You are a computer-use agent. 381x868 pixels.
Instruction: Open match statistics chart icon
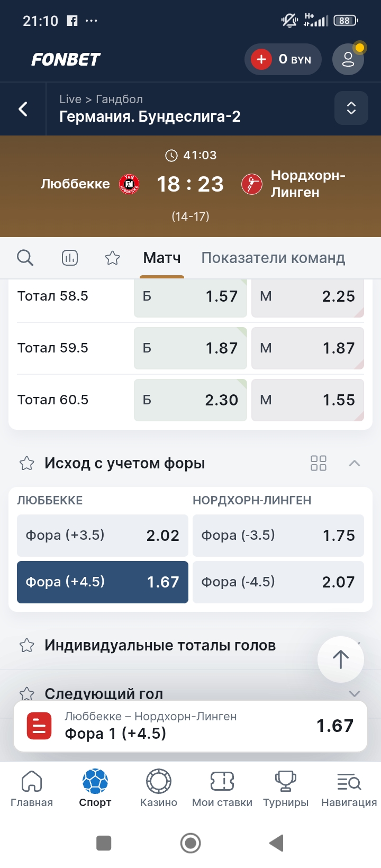coord(69,258)
